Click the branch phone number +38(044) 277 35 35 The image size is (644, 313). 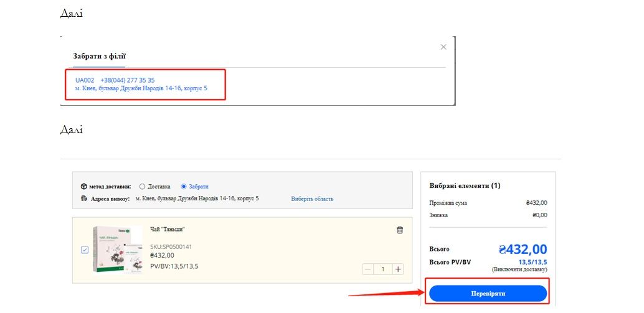[x=128, y=80]
